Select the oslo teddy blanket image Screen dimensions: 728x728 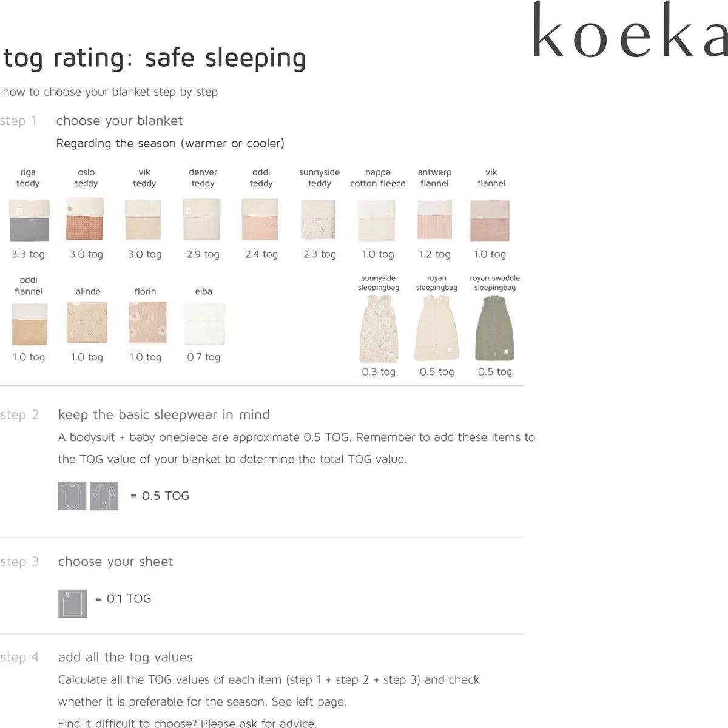(x=86, y=220)
